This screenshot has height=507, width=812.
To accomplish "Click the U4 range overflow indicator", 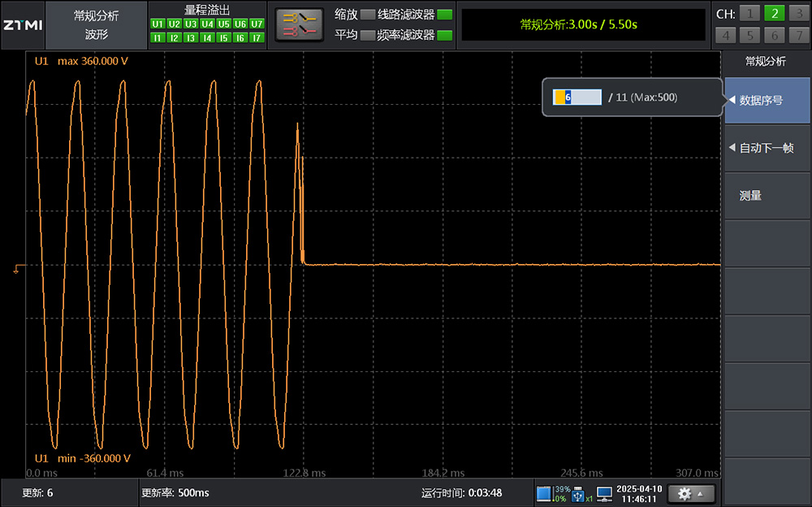I will point(207,24).
